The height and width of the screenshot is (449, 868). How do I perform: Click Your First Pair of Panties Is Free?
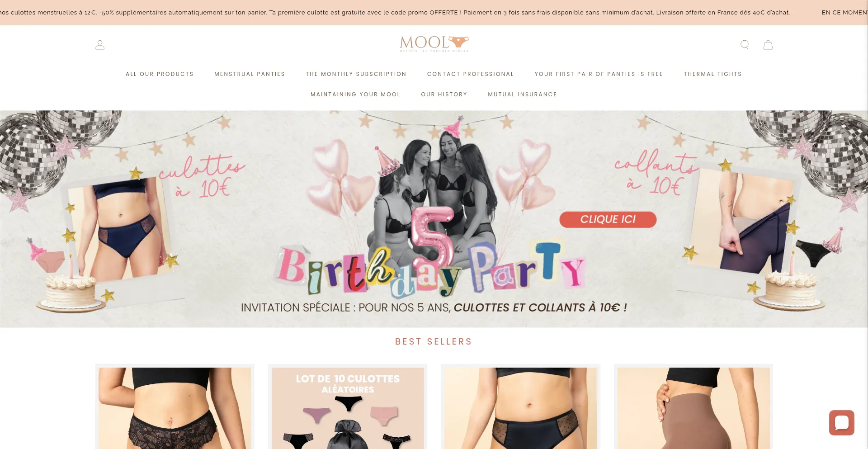599,74
